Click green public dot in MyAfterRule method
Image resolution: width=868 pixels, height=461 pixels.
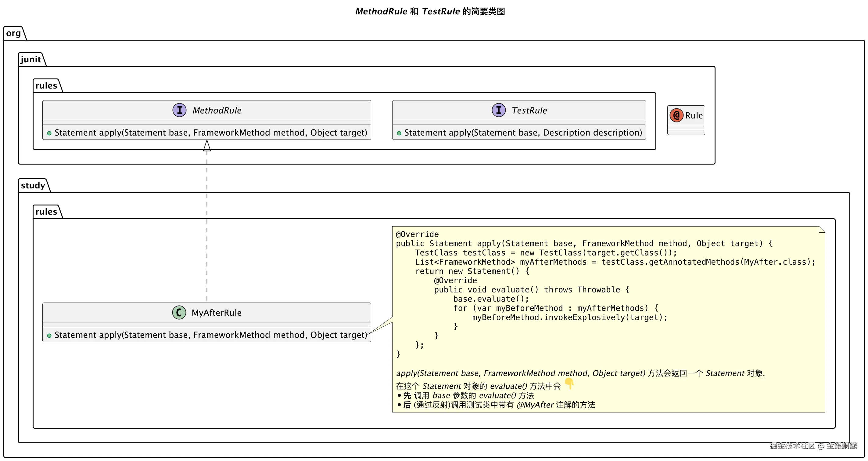49,336
